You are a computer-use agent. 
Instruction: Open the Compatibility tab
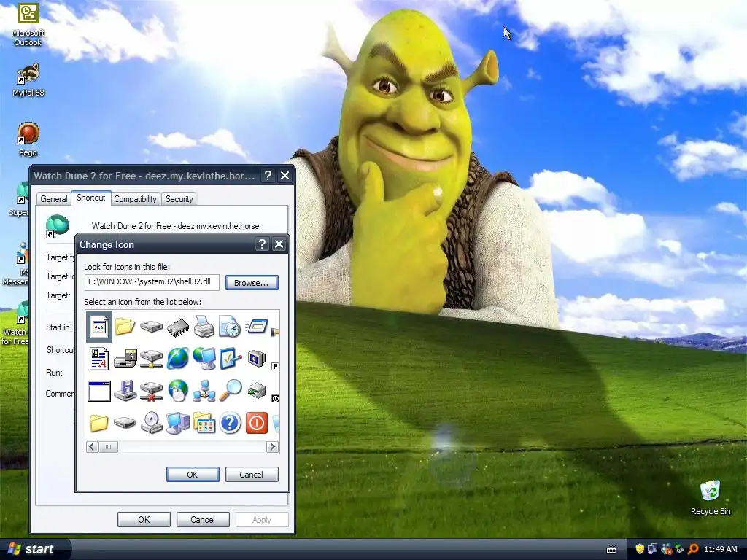pyautogui.click(x=135, y=199)
